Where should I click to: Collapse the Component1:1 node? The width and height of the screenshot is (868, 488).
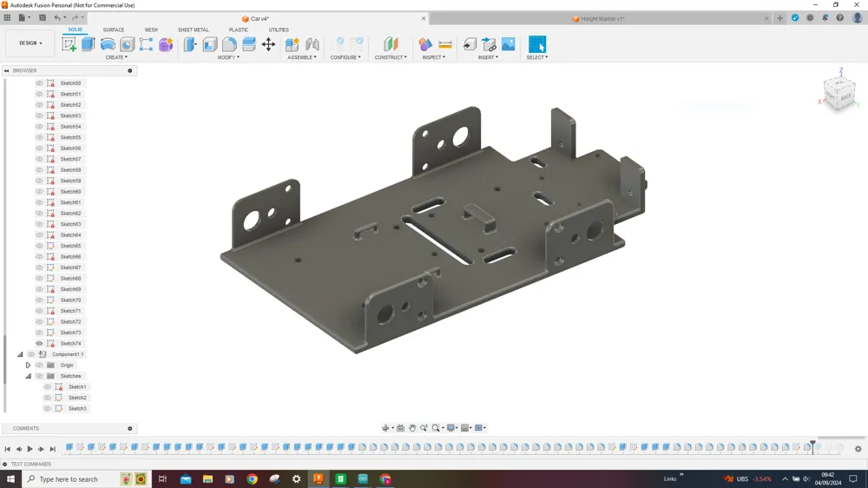[x=20, y=354]
